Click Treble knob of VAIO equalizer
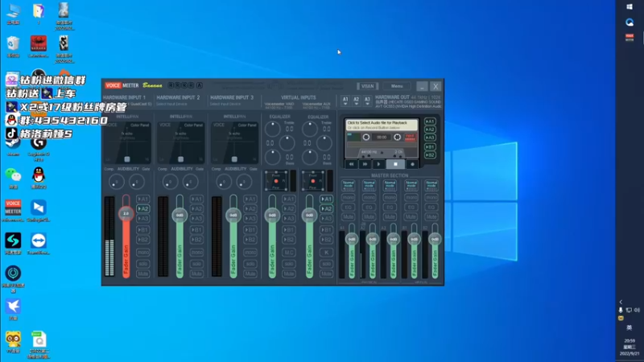Image resolution: width=644 pixels, height=362 pixels. click(x=272, y=130)
